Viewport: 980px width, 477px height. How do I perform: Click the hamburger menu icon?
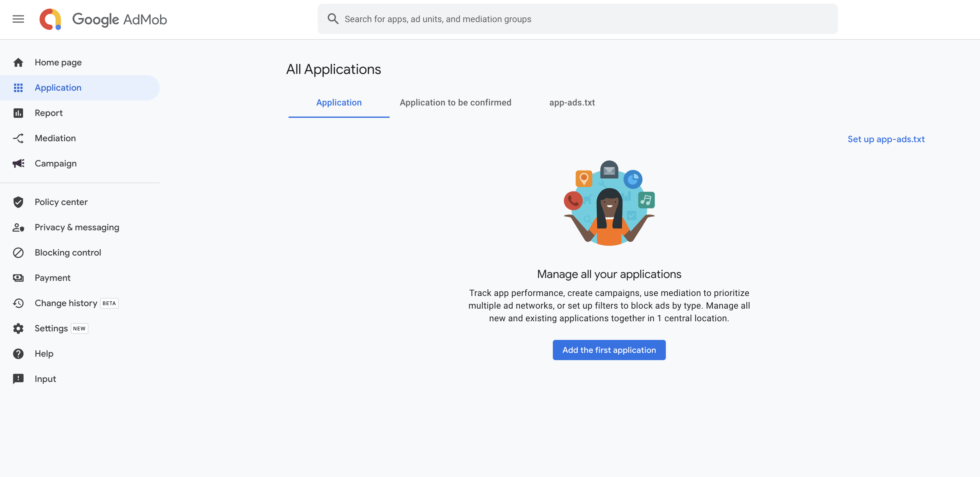18,19
